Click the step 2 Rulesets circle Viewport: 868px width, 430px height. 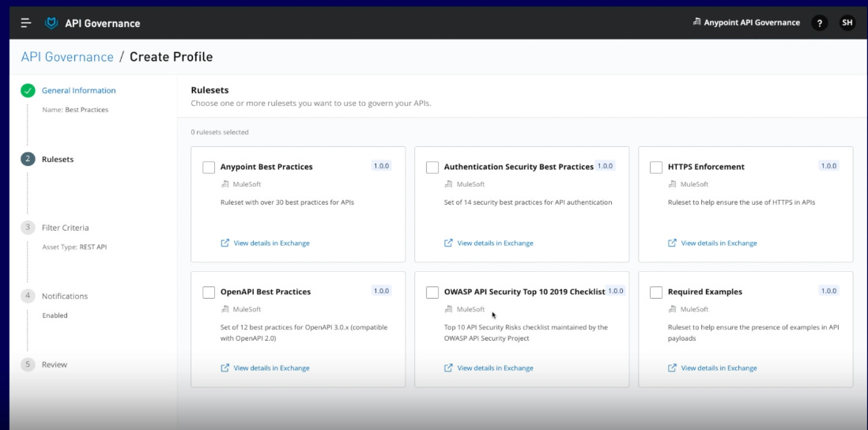[x=28, y=160]
